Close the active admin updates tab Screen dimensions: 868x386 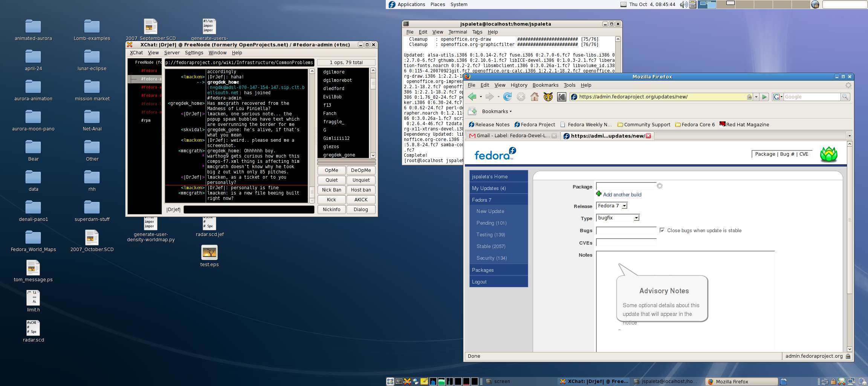pos(648,136)
